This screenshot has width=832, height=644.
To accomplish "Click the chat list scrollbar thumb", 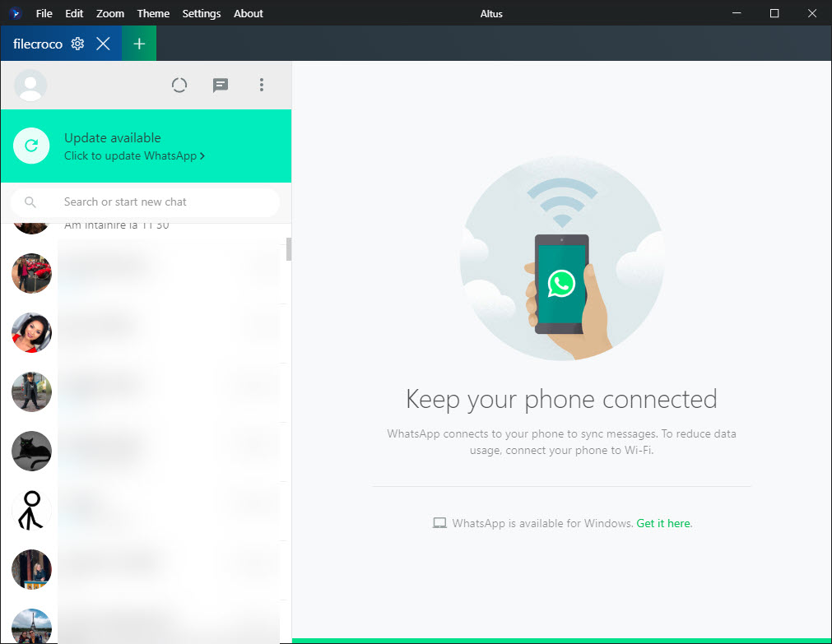I will coord(289,249).
